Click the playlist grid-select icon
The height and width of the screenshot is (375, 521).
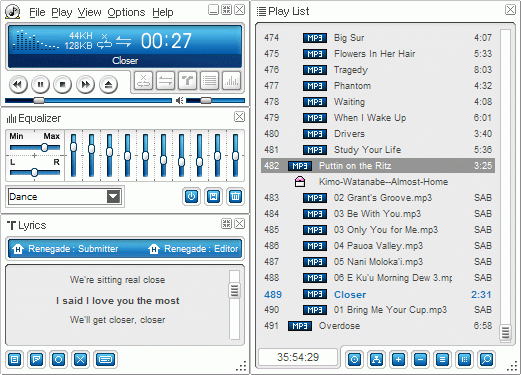464,359
